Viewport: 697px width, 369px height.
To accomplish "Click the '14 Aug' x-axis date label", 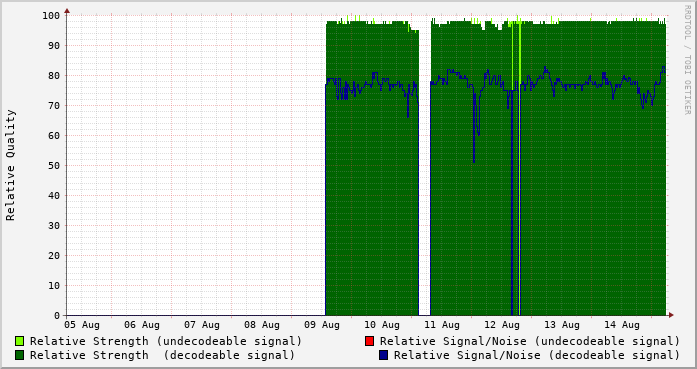I will (622, 325).
